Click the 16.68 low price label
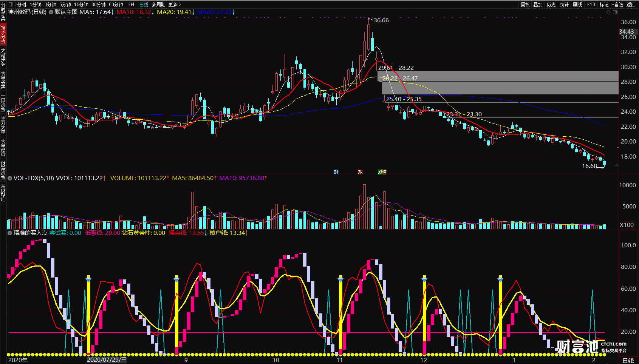This screenshot has width=639, height=364. (589, 166)
